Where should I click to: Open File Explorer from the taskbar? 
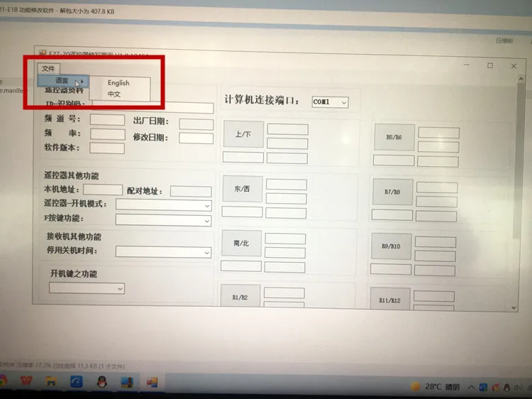pos(51,381)
